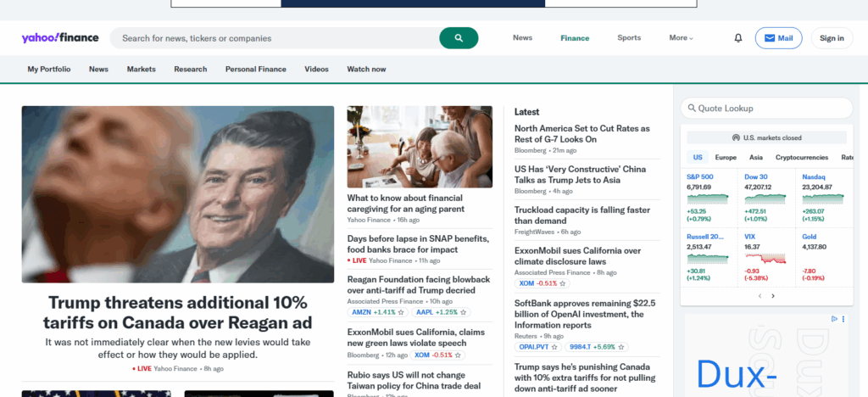Select the US markets tab
The width and height of the screenshot is (868, 397).
pos(698,157)
